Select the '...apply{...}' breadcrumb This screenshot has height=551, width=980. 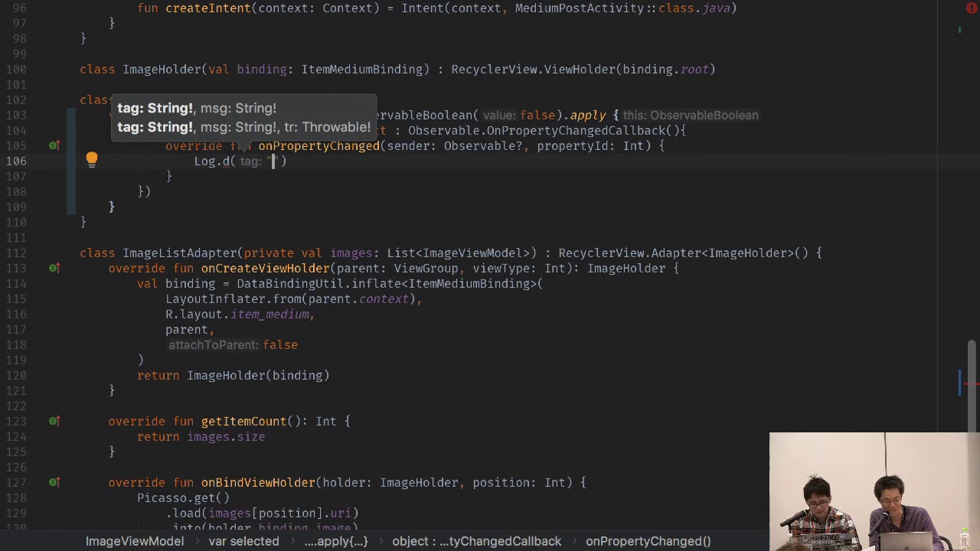(336, 541)
